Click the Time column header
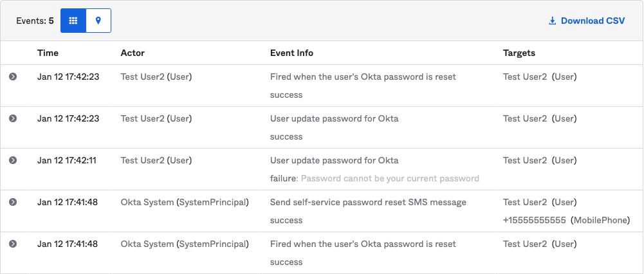The height and width of the screenshot is (274, 644). (x=48, y=53)
